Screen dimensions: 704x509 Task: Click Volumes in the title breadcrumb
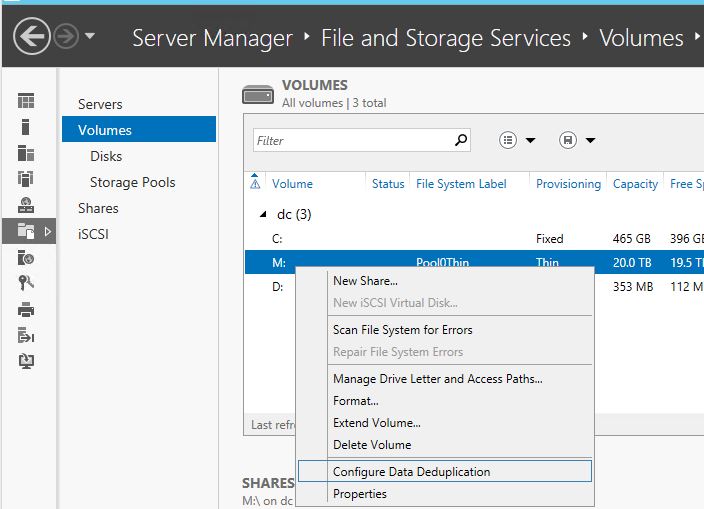point(641,38)
